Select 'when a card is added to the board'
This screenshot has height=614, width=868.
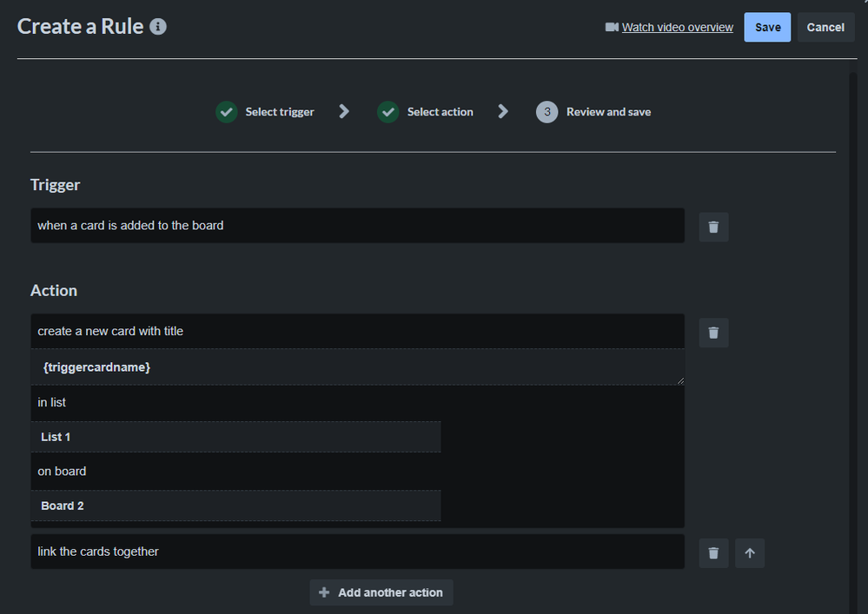(358, 225)
